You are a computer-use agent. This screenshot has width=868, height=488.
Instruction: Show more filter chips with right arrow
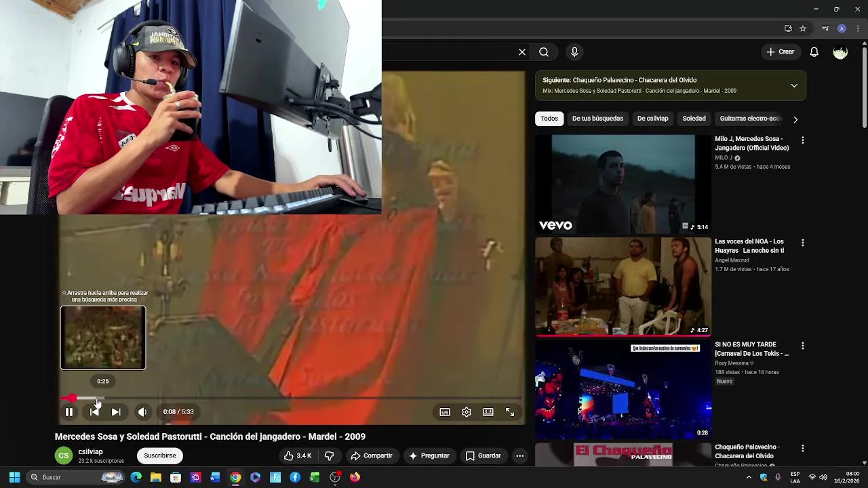point(795,119)
